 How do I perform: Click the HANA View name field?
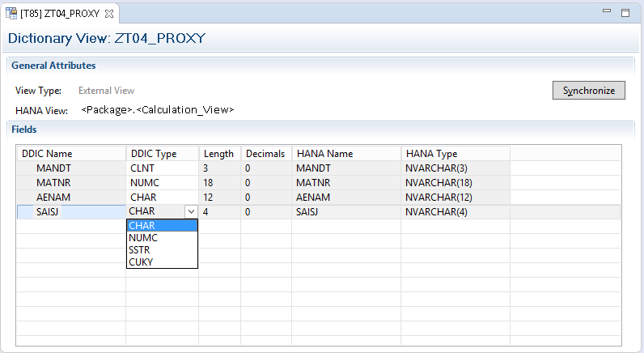pyautogui.click(x=158, y=110)
